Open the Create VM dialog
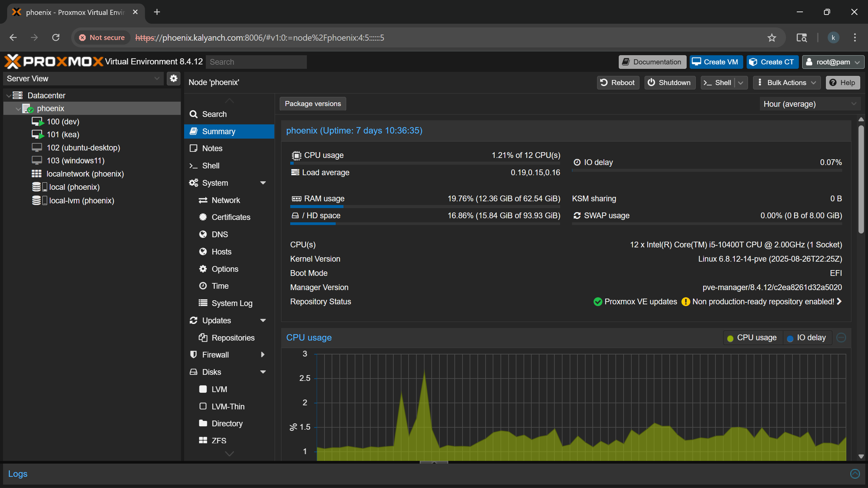Image resolution: width=868 pixels, height=488 pixels. (716, 62)
